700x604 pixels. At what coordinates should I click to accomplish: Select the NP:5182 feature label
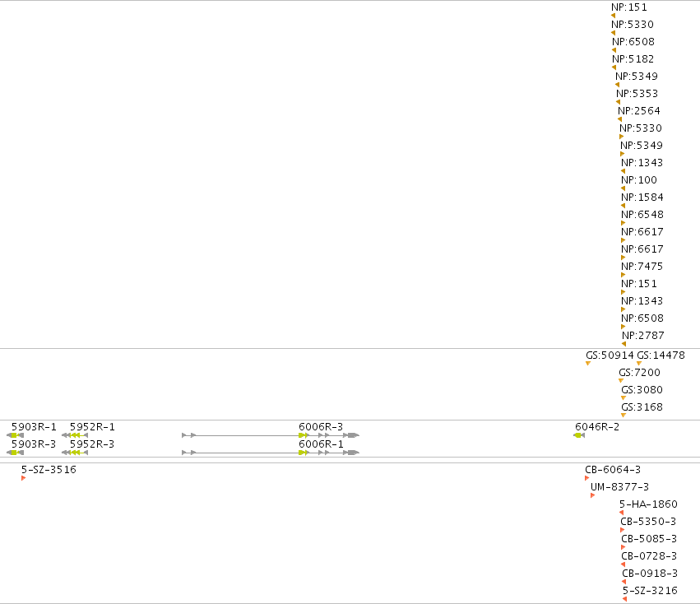633,59
